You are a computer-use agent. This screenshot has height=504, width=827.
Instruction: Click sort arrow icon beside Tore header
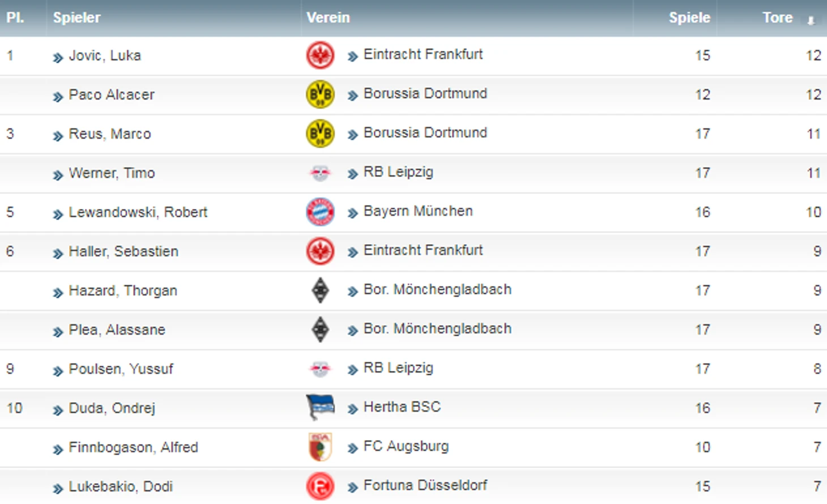[x=811, y=20]
